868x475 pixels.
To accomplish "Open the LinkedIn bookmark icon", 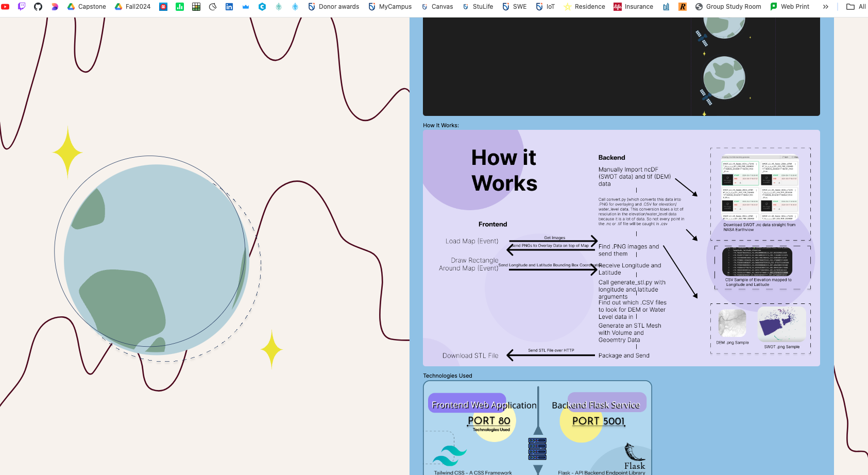I will tap(229, 7).
